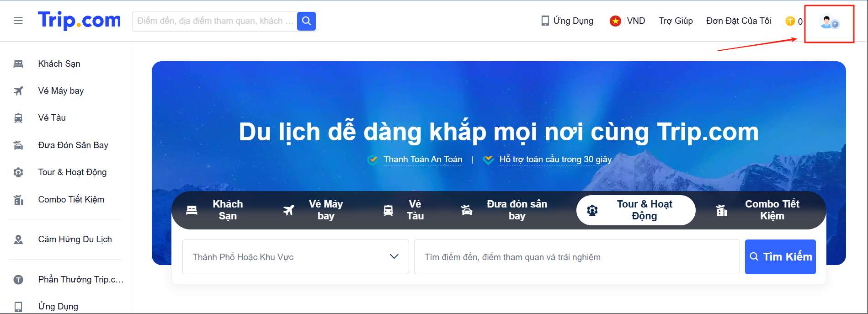Open Trợ Giúp help menu

click(676, 21)
